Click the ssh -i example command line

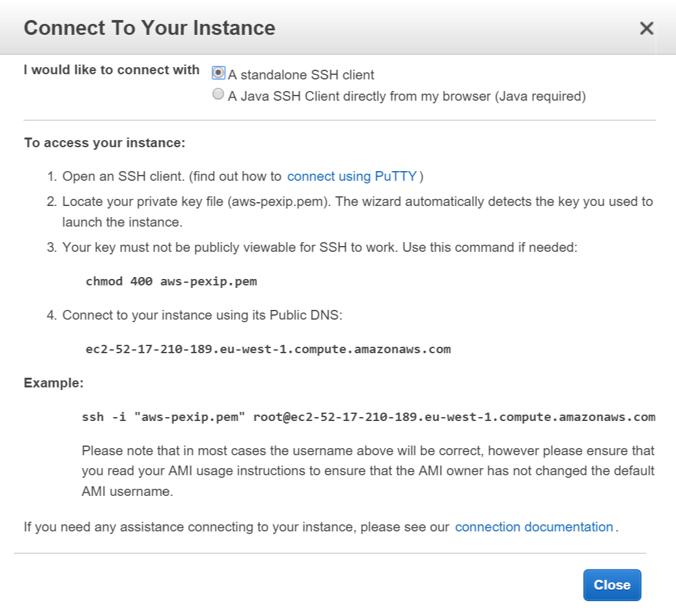(x=368, y=417)
